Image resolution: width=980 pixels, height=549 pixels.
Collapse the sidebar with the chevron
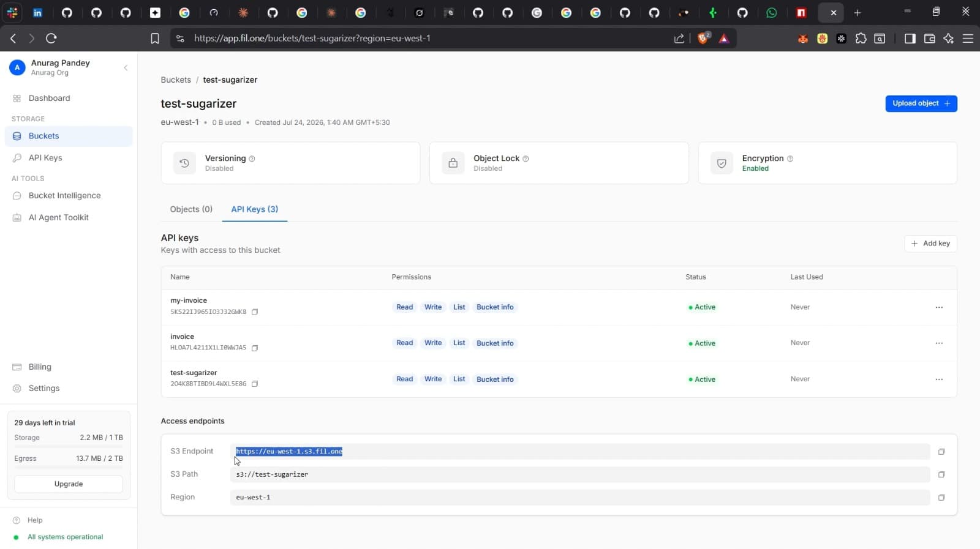[126, 68]
